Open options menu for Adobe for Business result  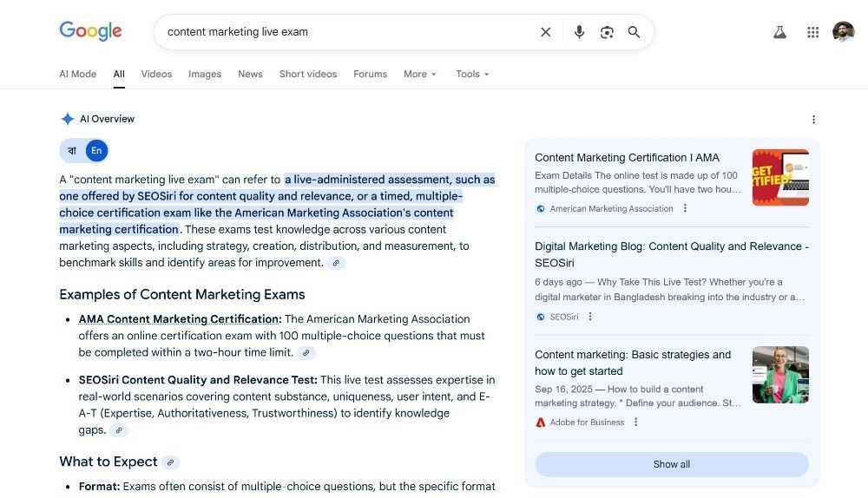coord(635,422)
